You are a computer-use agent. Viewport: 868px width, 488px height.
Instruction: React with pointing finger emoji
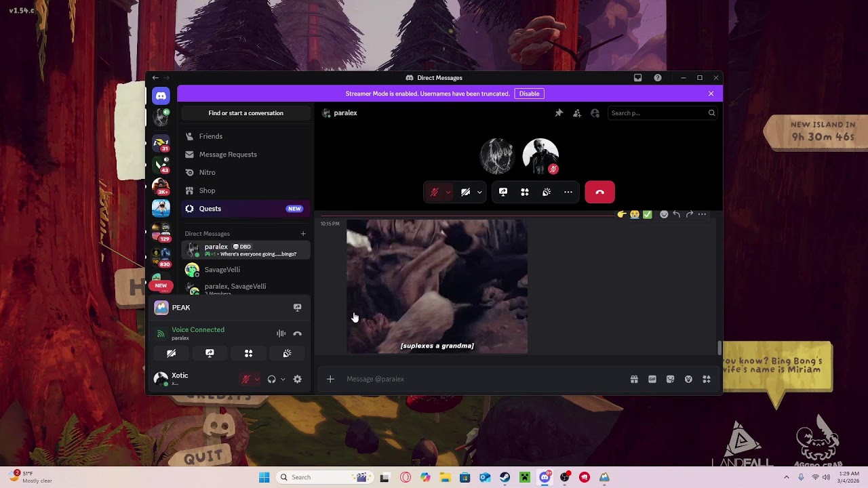click(622, 214)
